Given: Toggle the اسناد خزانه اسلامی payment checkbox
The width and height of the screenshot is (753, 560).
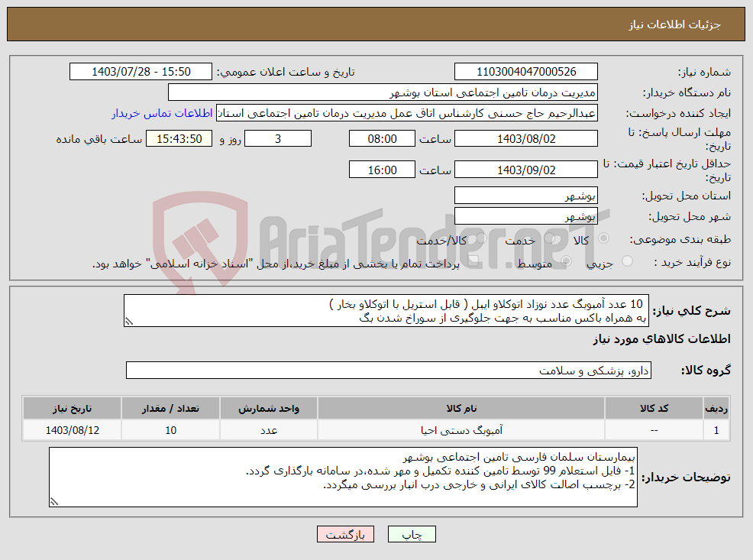Looking at the screenshot, I should tap(473, 261).
